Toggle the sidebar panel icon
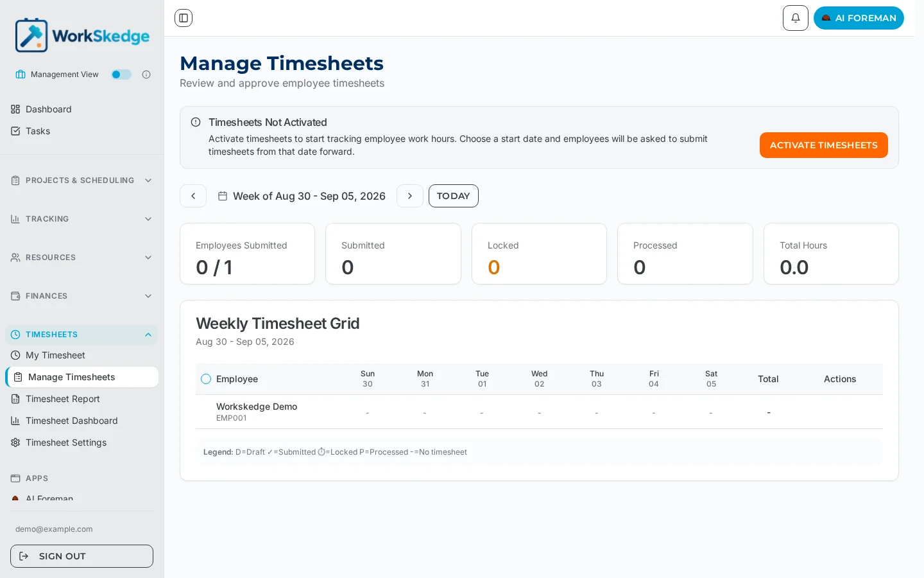This screenshot has width=924, height=578. pos(184,18)
